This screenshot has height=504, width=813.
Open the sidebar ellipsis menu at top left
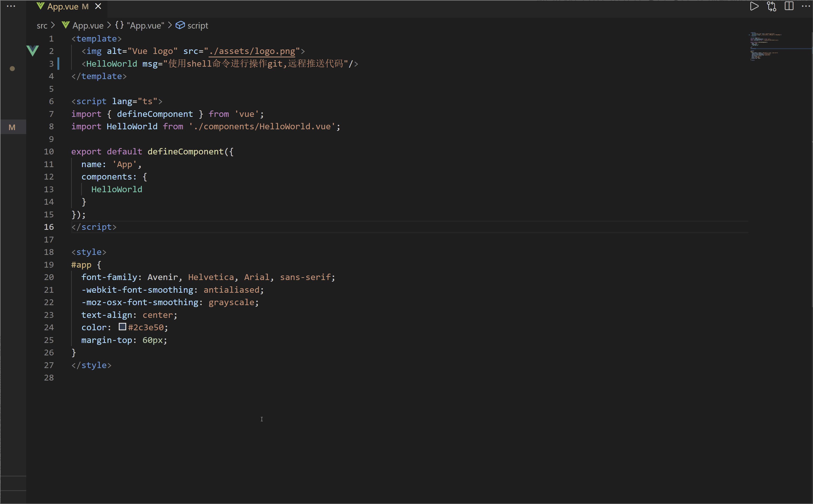(x=11, y=6)
